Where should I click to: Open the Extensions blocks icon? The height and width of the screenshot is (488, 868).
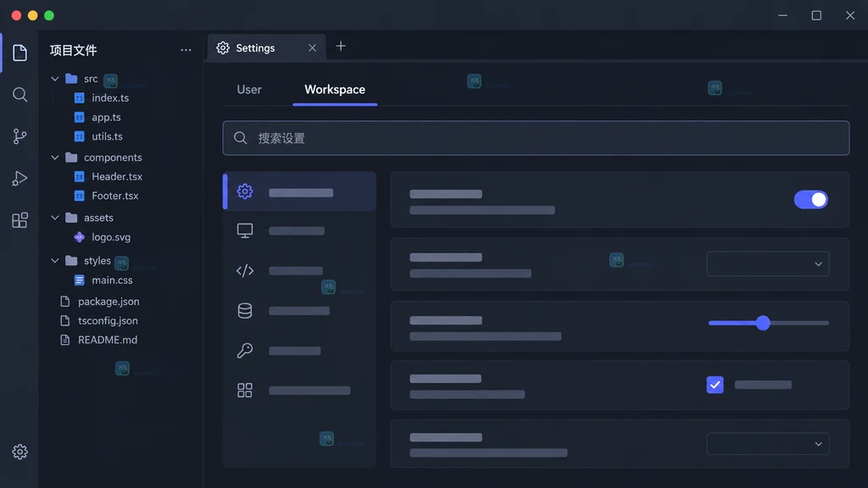[x=20, y=220]
